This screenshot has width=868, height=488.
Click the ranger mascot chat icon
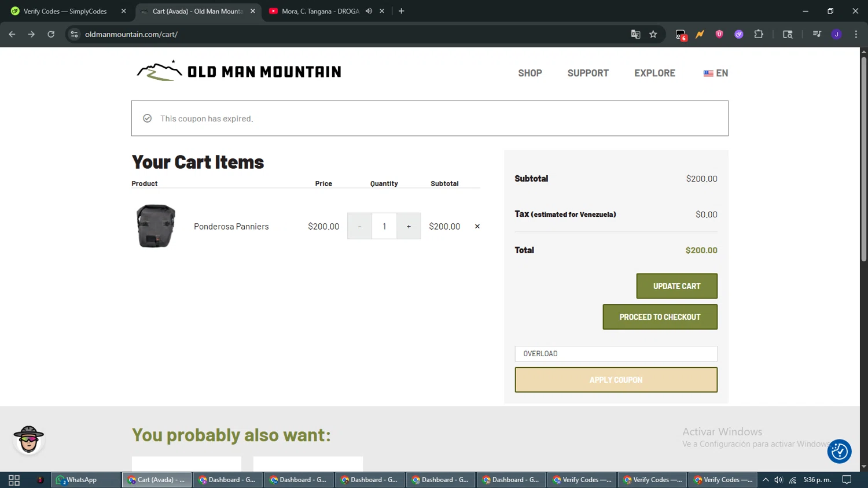[28, 440]
